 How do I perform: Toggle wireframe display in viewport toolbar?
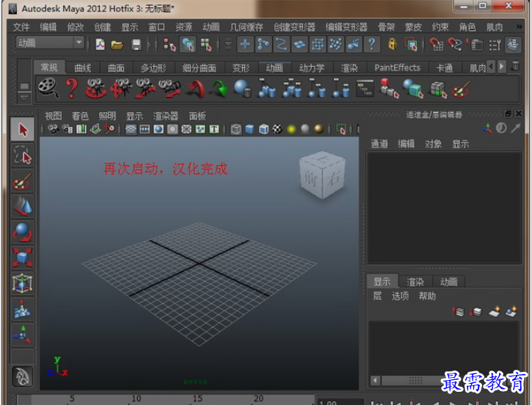click(236, 129)
